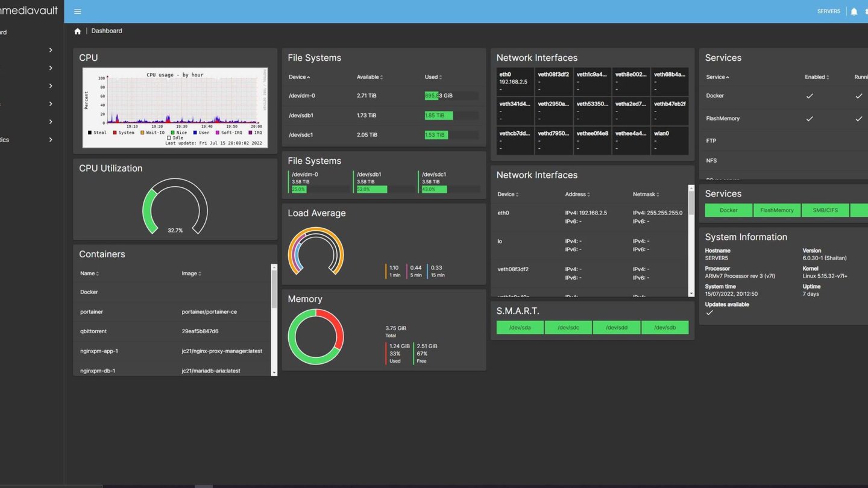
Task: Sort containers by Image column
Action: coord(190,274)
